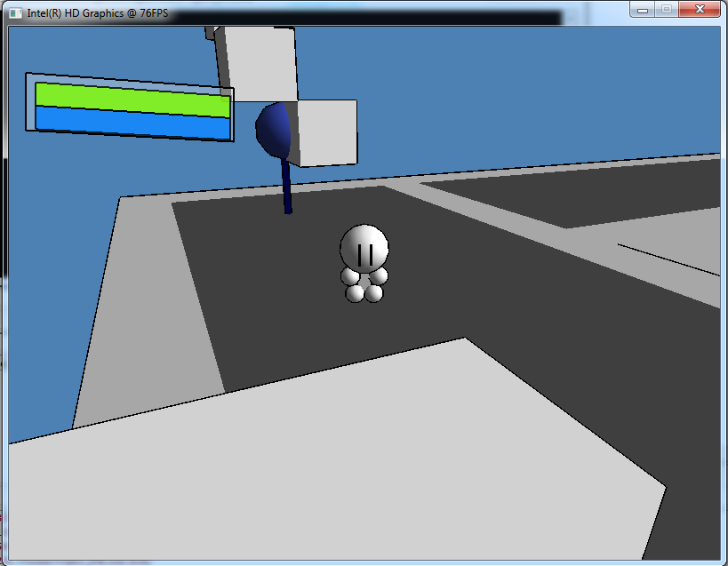Viewport: 728px width, 566px height.
Task: Click the thin dark blue pole
Action: click(286, 187)
